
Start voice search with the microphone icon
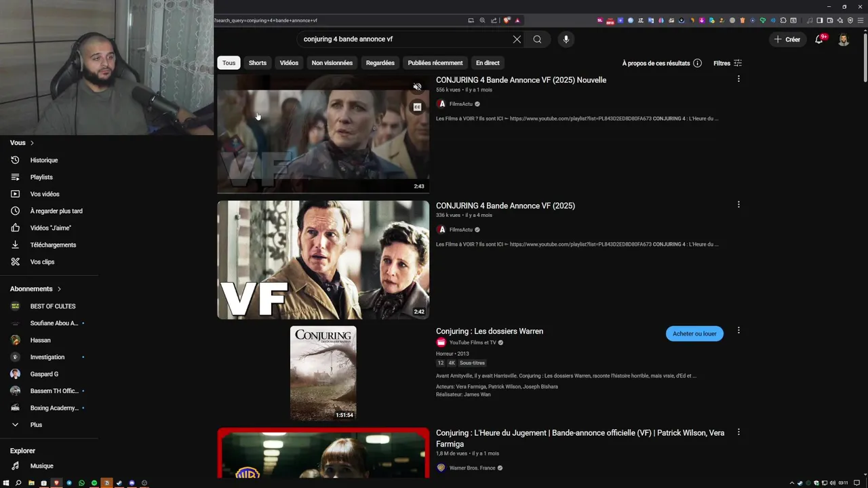tap(566, 39)
